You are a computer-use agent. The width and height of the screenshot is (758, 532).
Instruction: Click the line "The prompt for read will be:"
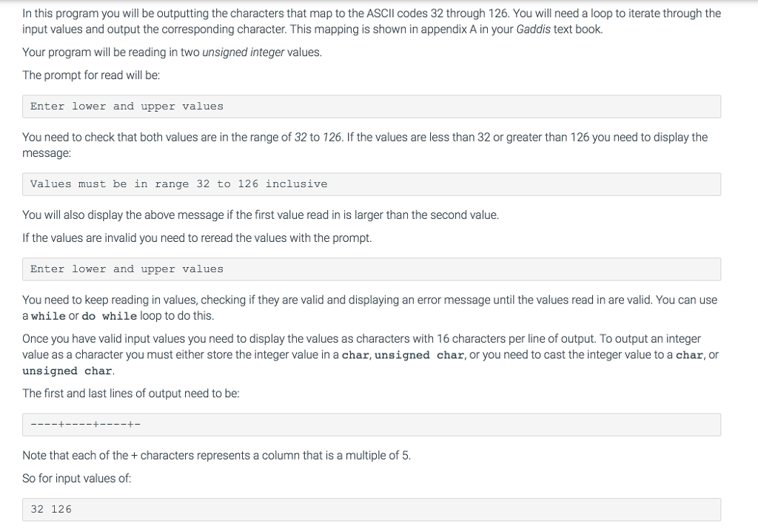(x=91, y=75)
